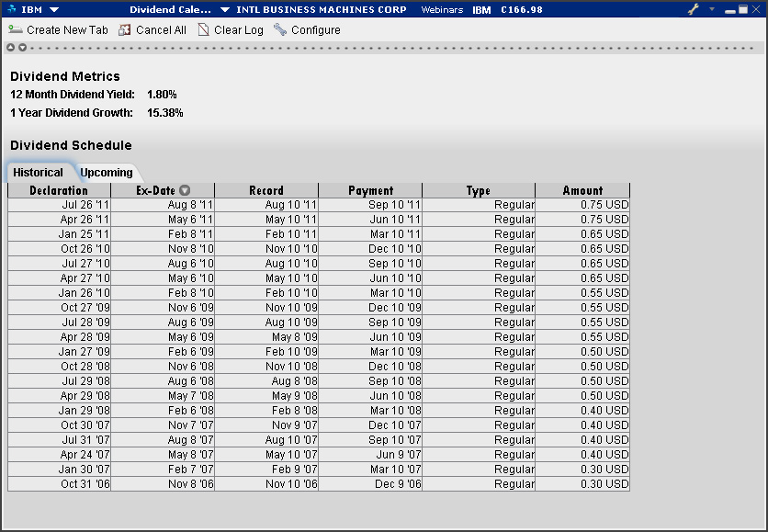Viewport: 768px width, 532px height.
Task: Click the Configure wrench icon
Action: 280,30
